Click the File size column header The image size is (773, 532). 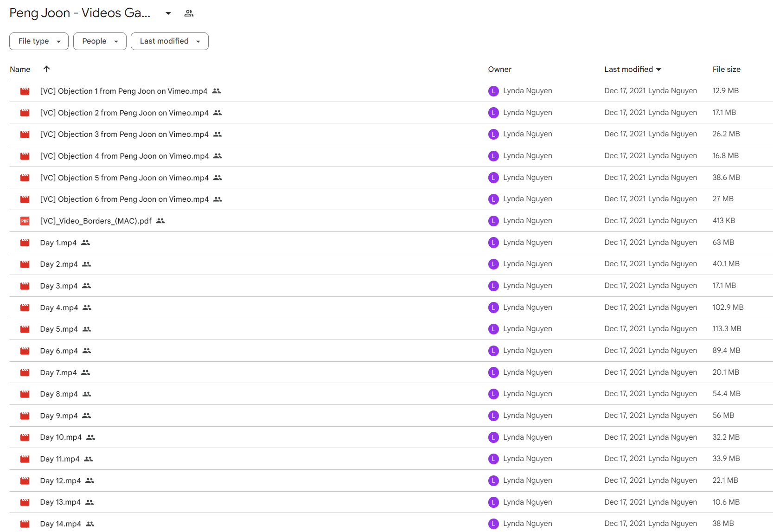[726, 69]
